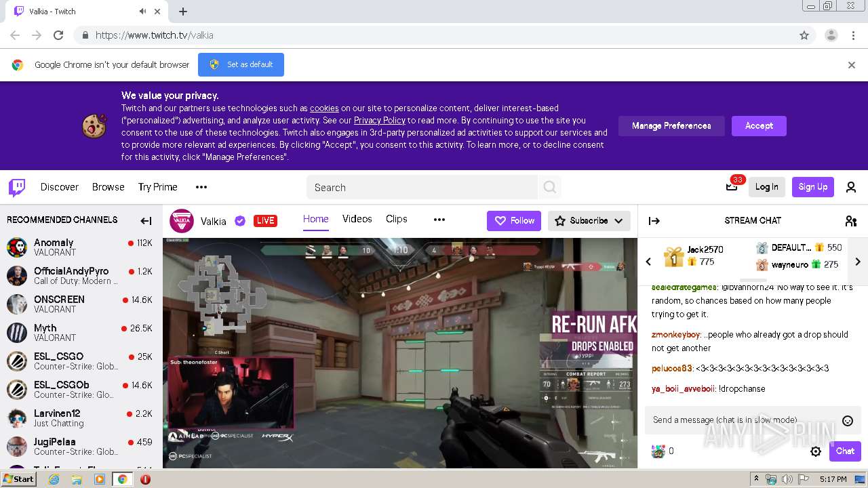This screenshot has width=868, height=488.
Task: Switch to the Clips tab
Action: [x=397, y=219]
